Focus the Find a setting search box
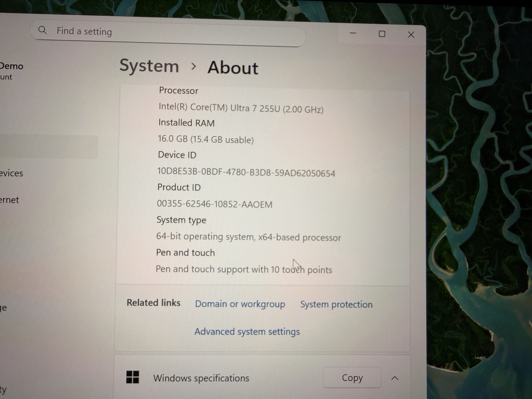 pyautogui.click(x=168, y=33)
